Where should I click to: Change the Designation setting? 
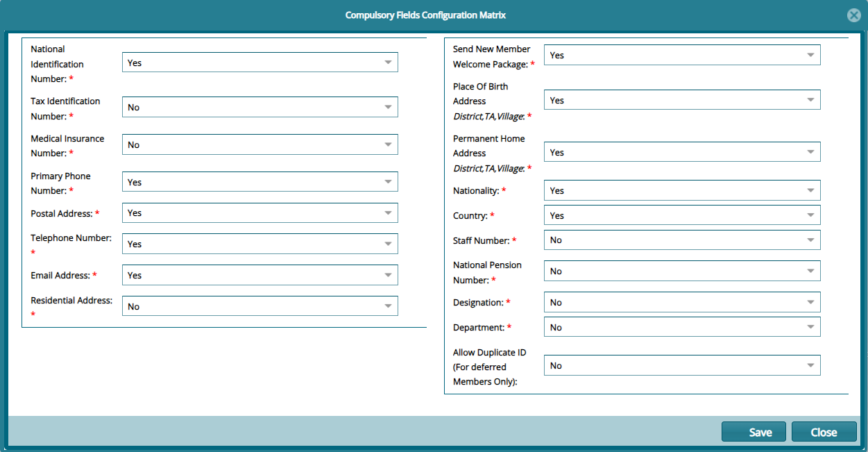[x=809, y=302]
